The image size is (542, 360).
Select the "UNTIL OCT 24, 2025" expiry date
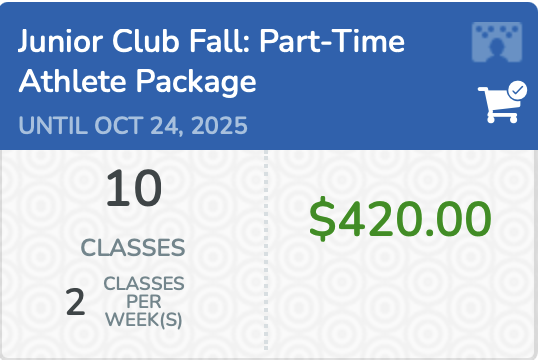[133, 125]
